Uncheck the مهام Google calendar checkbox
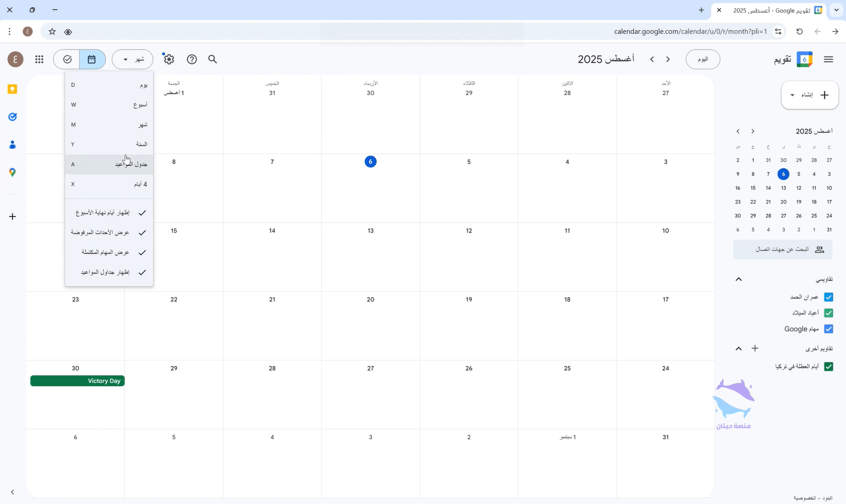 click(x=828, y=329)
